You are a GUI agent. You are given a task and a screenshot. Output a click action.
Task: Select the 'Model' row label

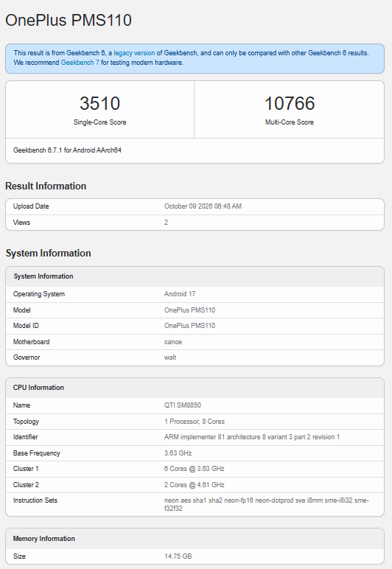tap(22, 310)
